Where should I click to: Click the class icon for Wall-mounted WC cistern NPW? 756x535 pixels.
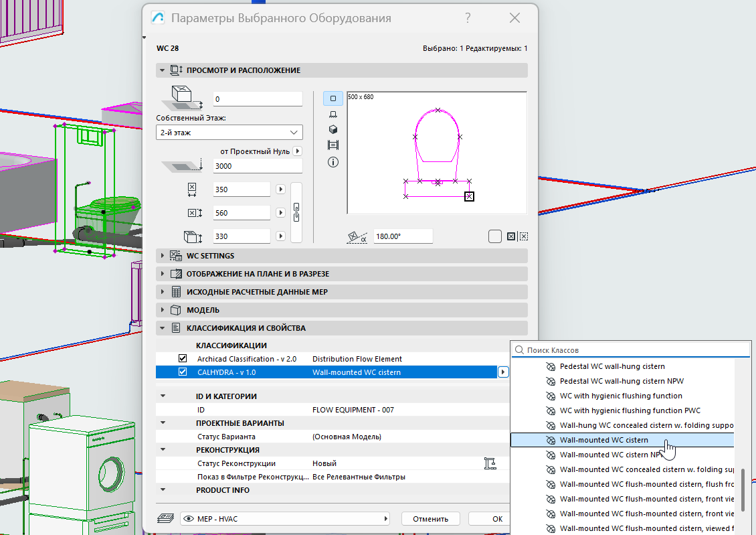click(x=550, y=455)
